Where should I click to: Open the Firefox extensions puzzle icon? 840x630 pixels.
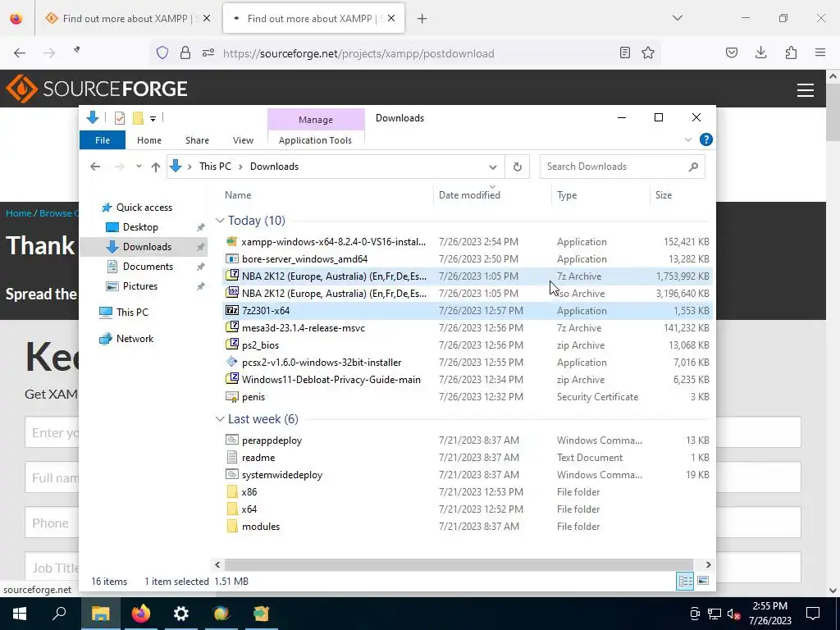[791, 52]
